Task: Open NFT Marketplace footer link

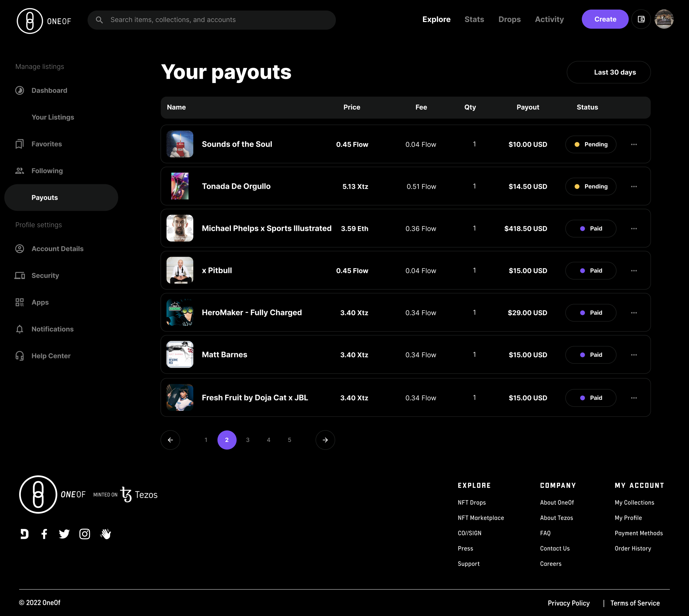Action: pos(481,518)
